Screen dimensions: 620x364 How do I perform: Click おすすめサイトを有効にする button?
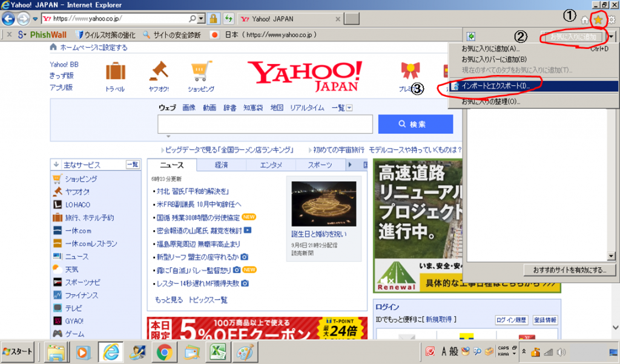(569, 270)
